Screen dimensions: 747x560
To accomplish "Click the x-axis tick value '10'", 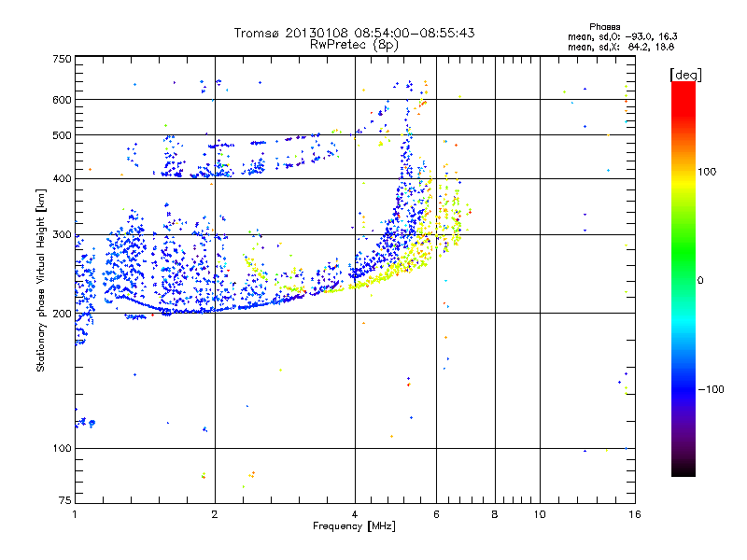I will point(540,514).
